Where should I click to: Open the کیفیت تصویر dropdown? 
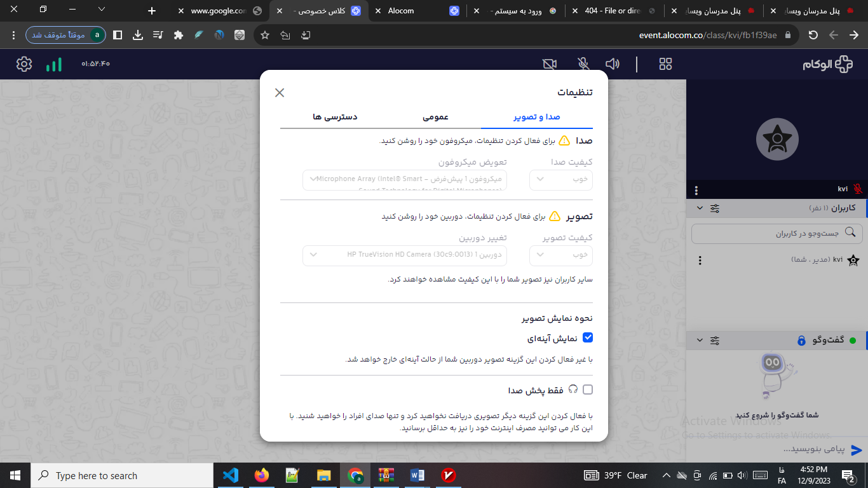point(561,255)
